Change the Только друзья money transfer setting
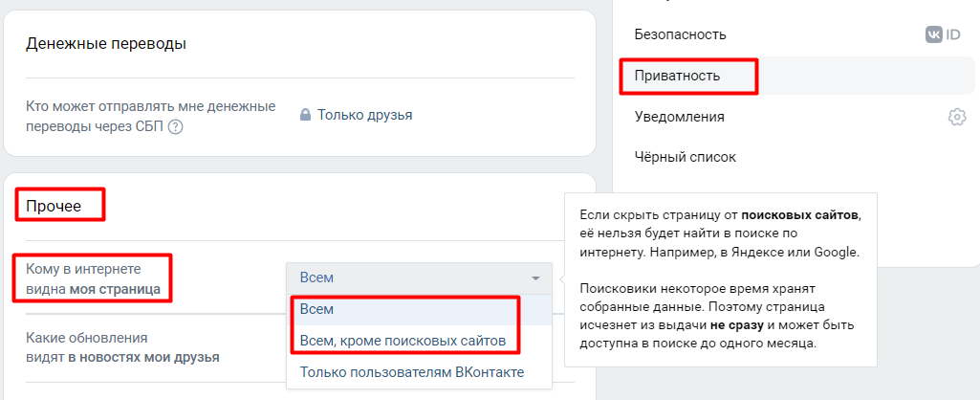The width and height of the screenshot is (980, 400). pyautogui.click(x=364, y=115)
